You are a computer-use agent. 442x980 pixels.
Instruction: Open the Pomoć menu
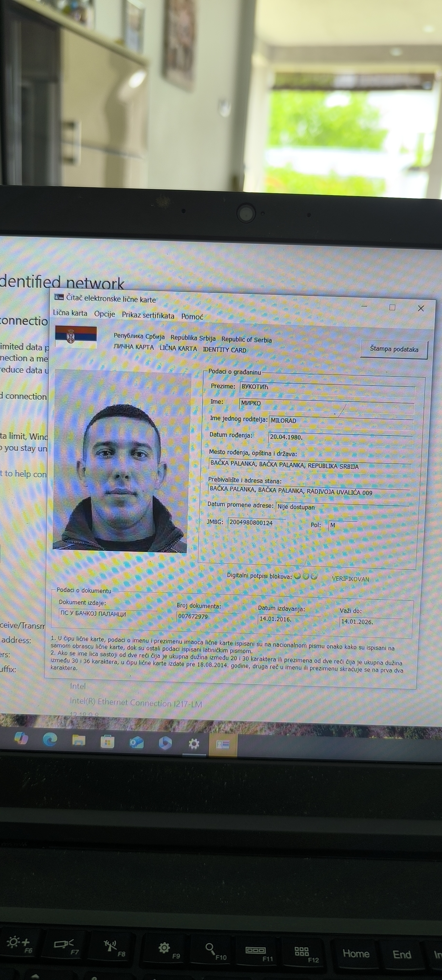[x=192, y=317]
